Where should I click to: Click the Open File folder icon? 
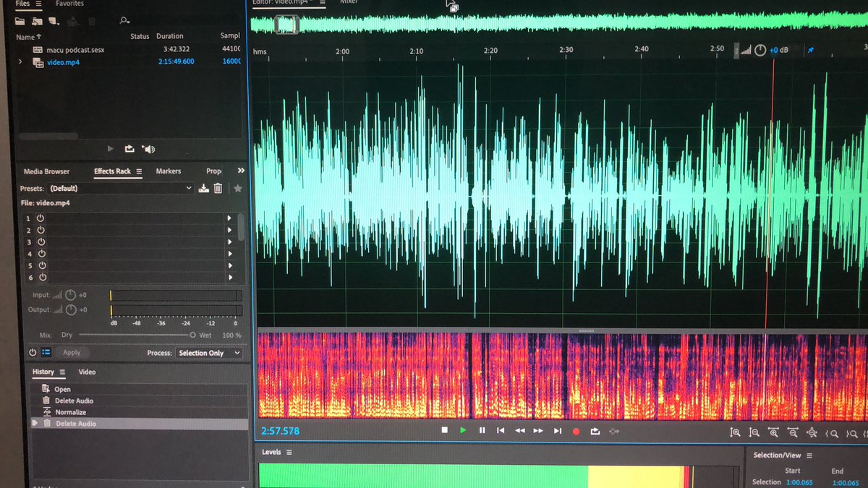[20, 21]
